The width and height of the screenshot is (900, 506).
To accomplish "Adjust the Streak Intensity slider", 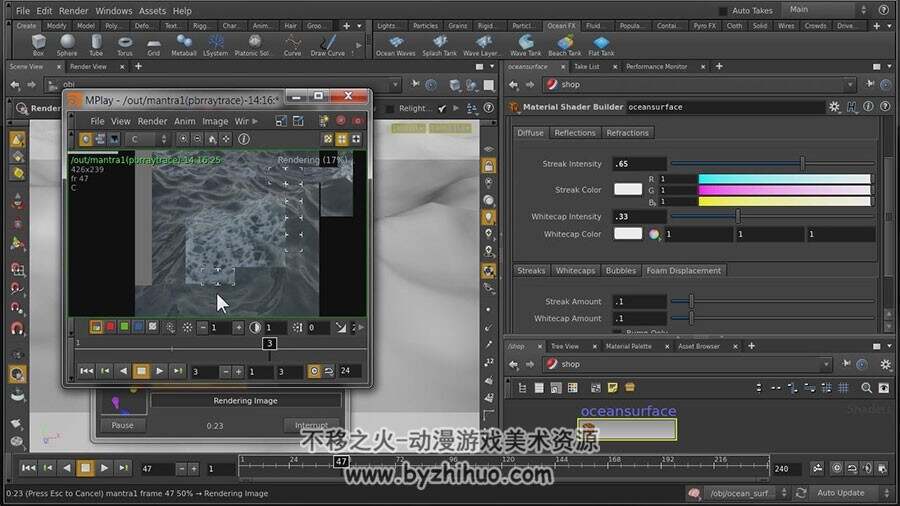I will point(772,164).
